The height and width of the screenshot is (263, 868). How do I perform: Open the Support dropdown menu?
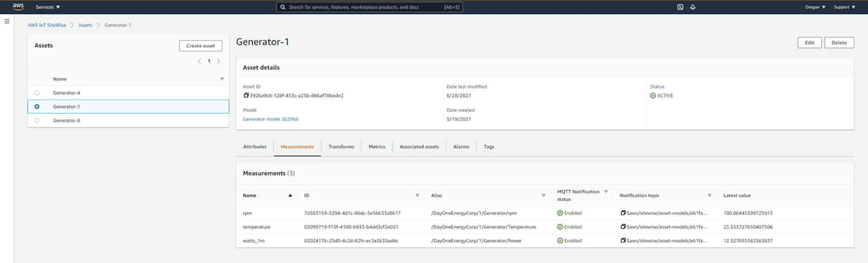tap(844, 7)
